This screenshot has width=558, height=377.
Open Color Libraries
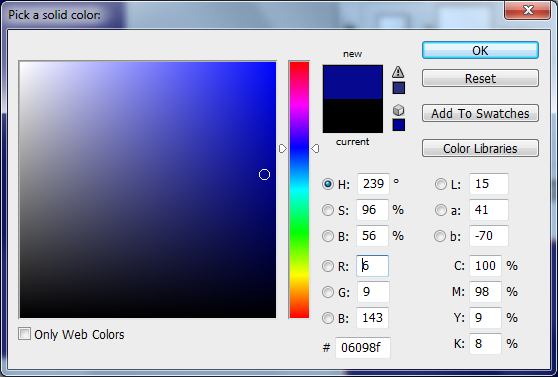point(480,148)
